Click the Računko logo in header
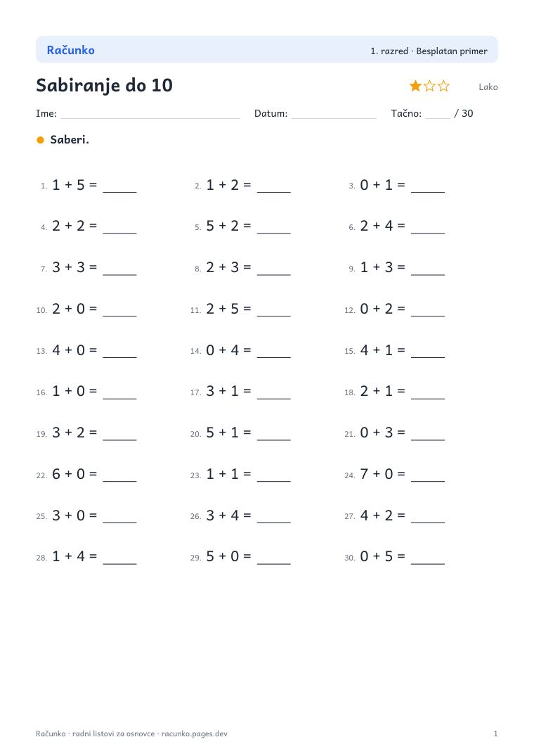The image size is (534, 756). [71, 50]
